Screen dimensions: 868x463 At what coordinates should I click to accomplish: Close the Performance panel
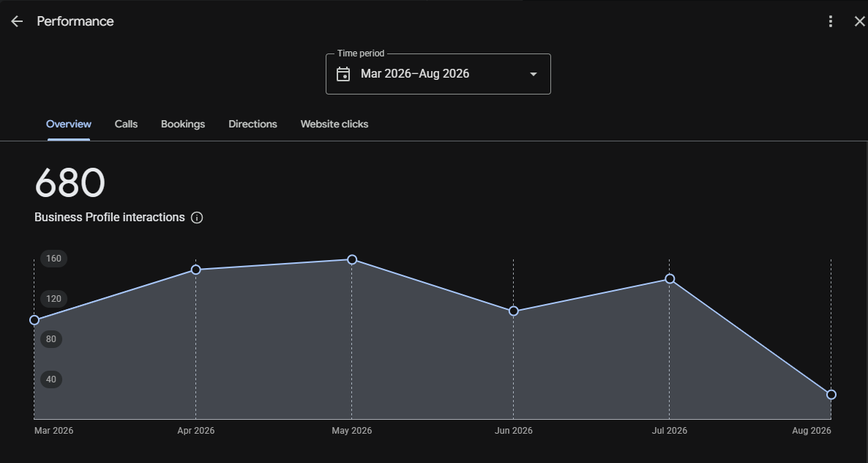(859, 21)
